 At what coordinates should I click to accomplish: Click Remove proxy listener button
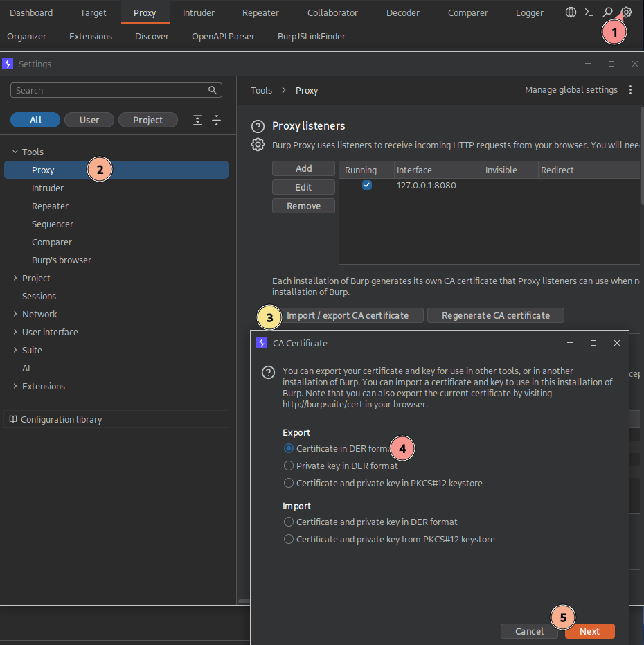point(303,206)
